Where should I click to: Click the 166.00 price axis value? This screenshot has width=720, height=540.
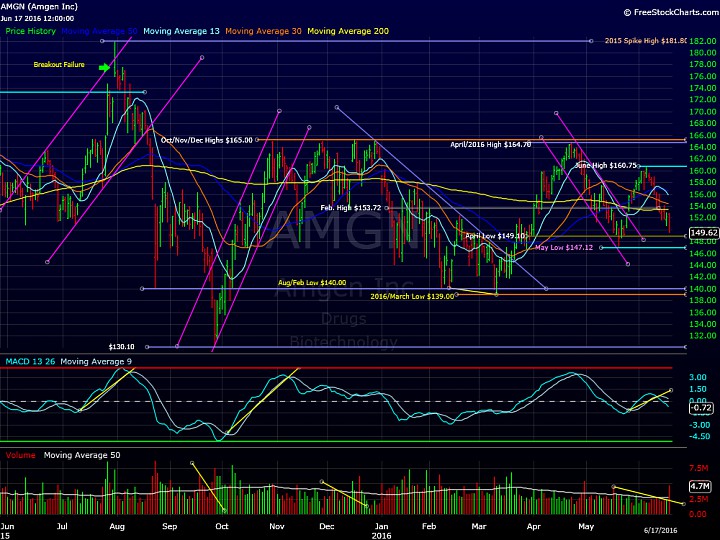(703, 135)
